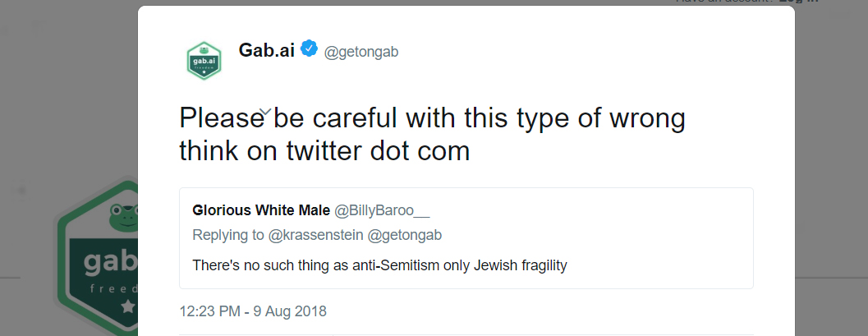
Task: Open quoted tweet text about Jewish fragility
Action: click(379, 265)
